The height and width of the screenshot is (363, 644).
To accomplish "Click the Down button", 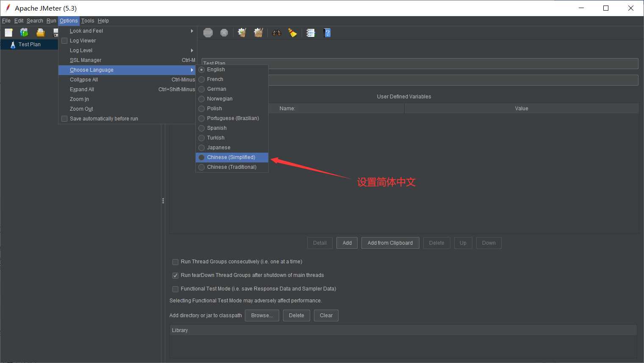I will [x=489, y=243].
